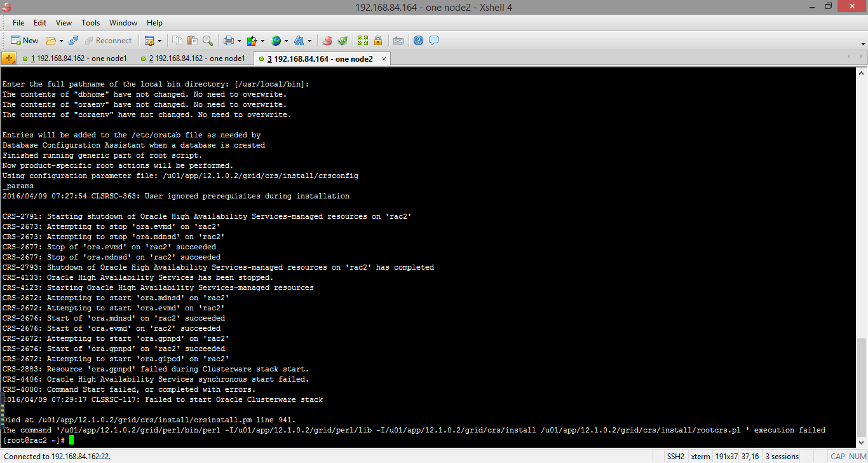Open Help with the question mark icon

418,41
